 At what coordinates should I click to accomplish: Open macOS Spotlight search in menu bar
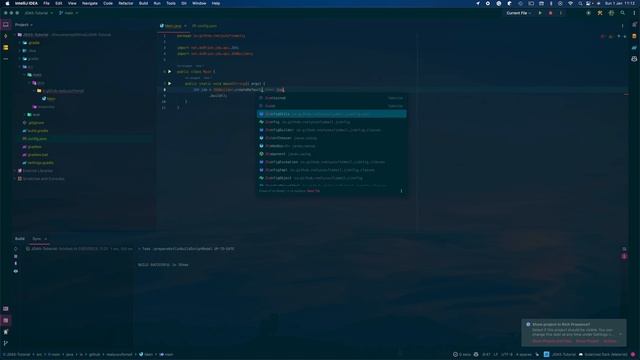click(x=580, y=3)
